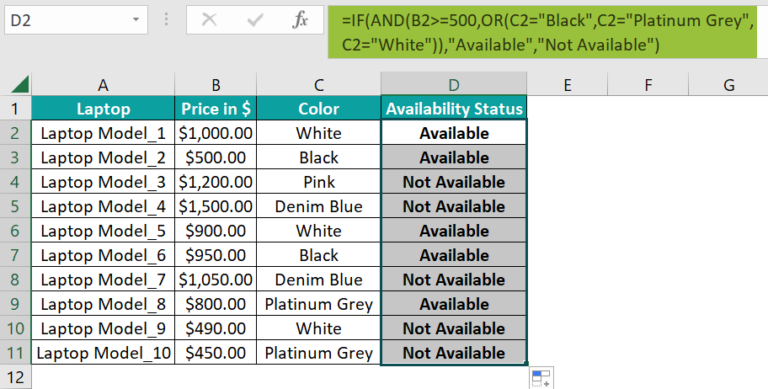Viewport: 768px width, 389px height.
Task: Open the Auto Fill Options icon
Action: pyautogui.click(x=541, y=378)
